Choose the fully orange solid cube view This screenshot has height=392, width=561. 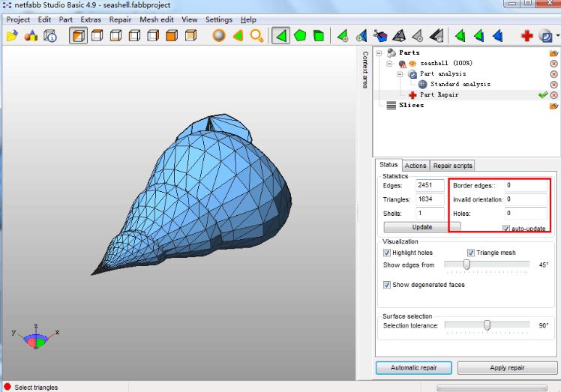(x=172, y=36)
